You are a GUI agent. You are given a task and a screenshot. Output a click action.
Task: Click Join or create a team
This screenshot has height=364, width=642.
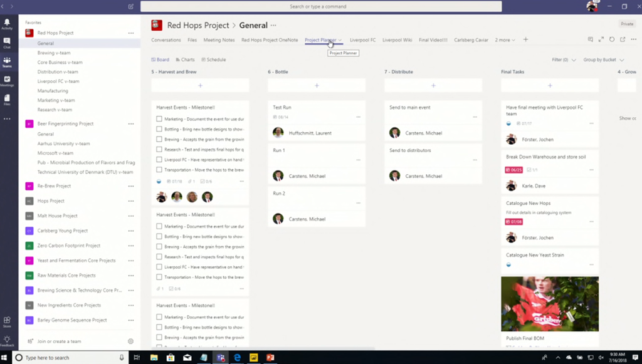[x=59, y=341]
